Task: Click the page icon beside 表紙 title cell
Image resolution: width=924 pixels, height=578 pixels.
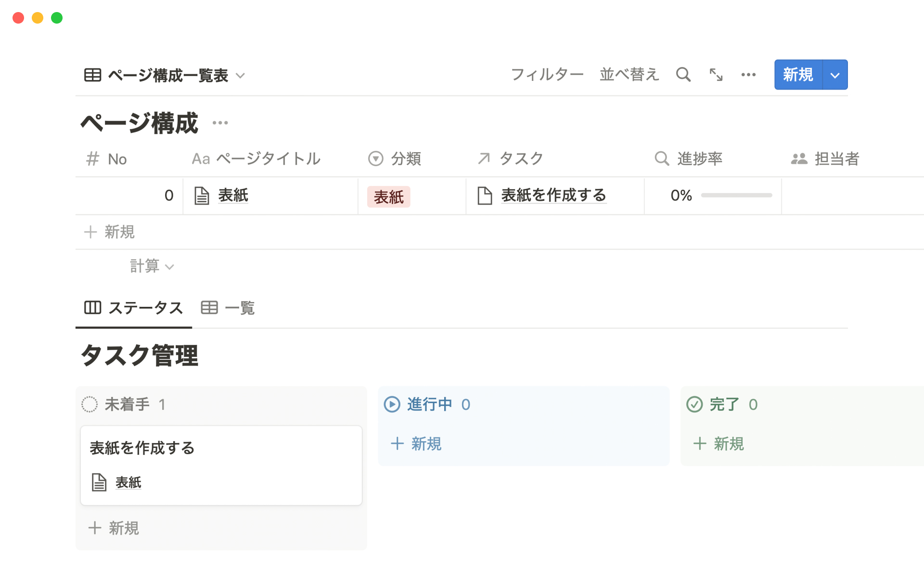Action: pos(202,196)
